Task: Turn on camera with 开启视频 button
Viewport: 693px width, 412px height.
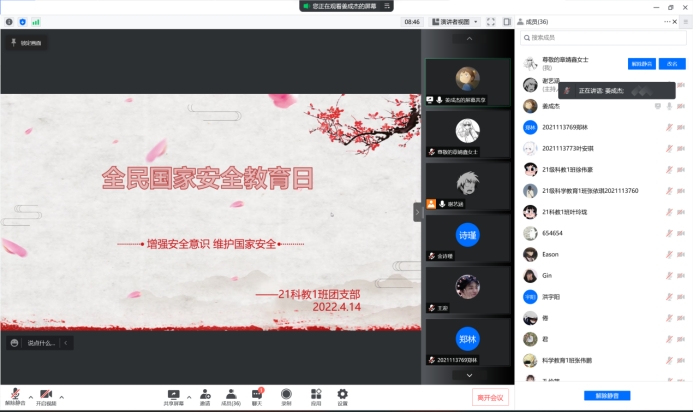Action: coord(46,396)
